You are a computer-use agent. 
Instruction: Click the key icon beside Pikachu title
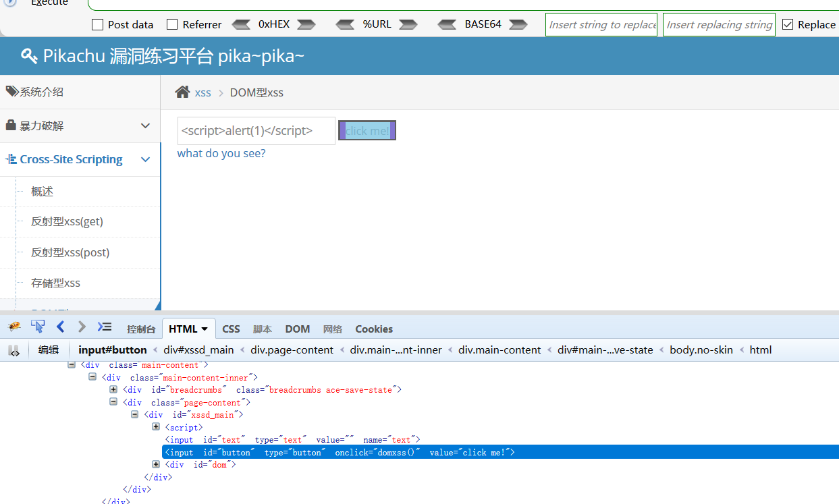[x=28, y=55]
